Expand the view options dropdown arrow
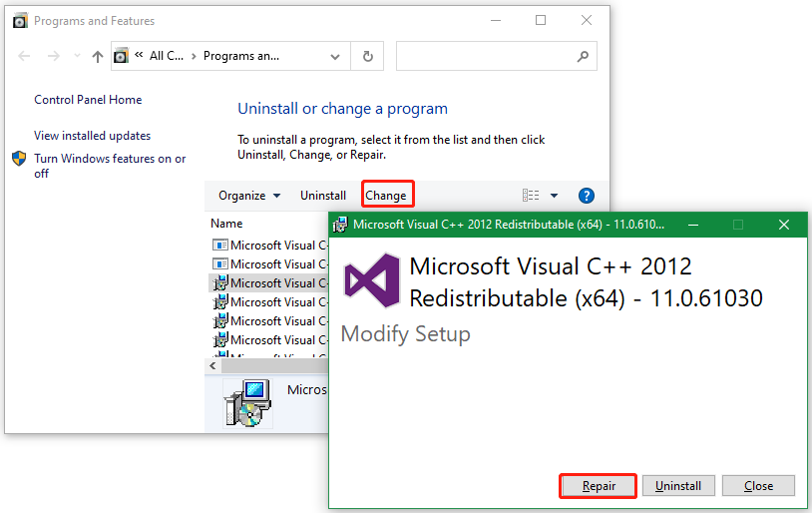This screenshot has width=812, height=513. point(554,196)
